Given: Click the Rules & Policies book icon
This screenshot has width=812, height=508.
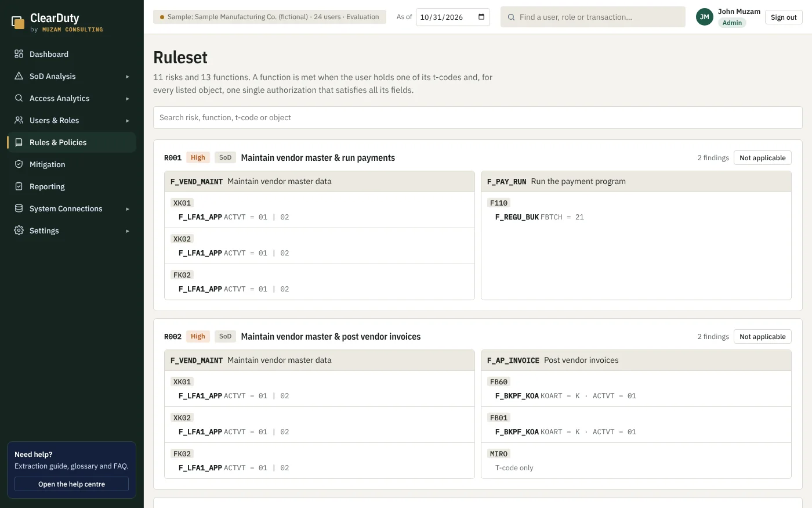Looking at the screenshot, I should point(19,142).
